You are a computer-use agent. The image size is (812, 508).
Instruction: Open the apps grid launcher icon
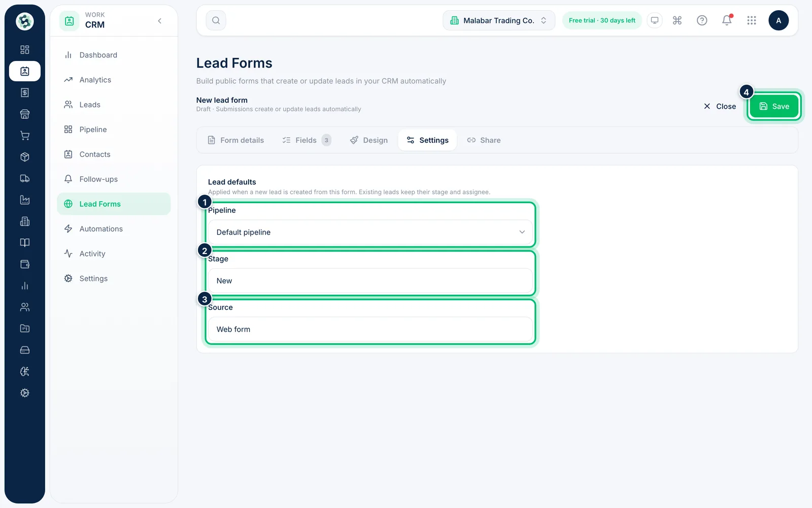coord(752,20)
